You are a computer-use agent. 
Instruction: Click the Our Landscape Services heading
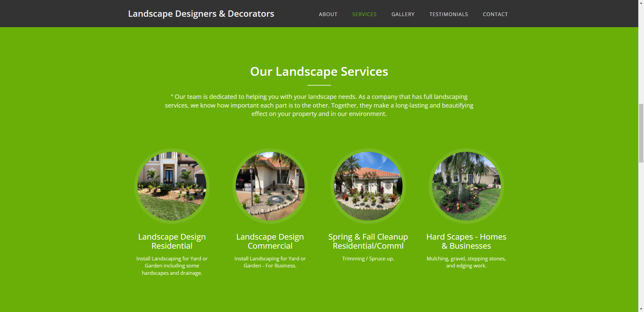pyautogui.click(x=319, y=72)
